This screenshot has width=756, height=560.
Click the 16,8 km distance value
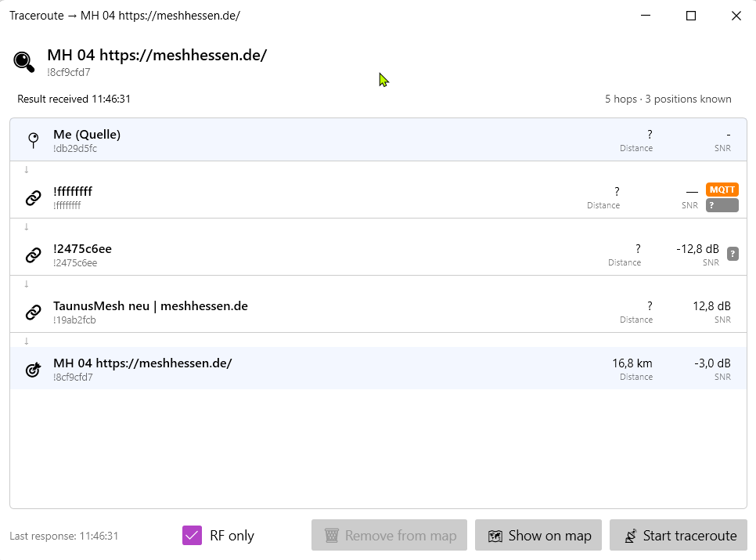click(632, 363)
